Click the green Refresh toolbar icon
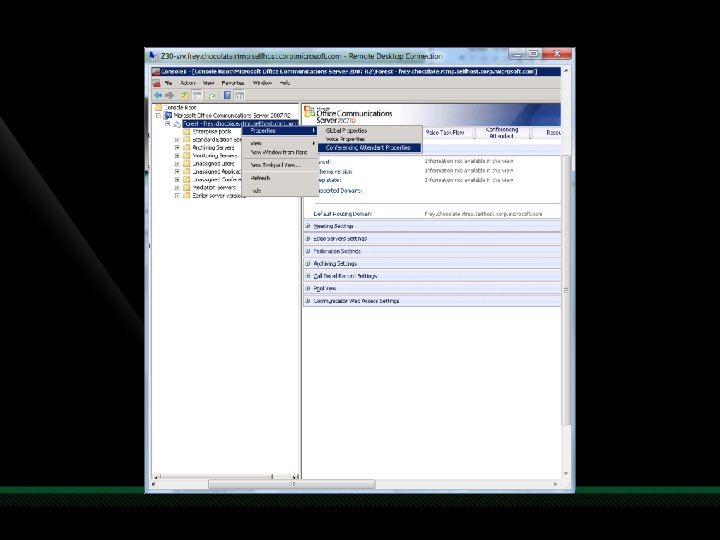This screenshot has width=720, height=540. tap(212, 95)
